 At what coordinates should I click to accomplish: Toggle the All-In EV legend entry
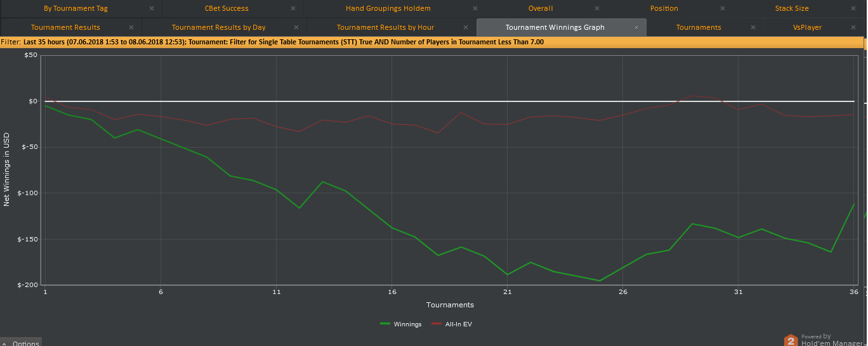tap(452, 324)
